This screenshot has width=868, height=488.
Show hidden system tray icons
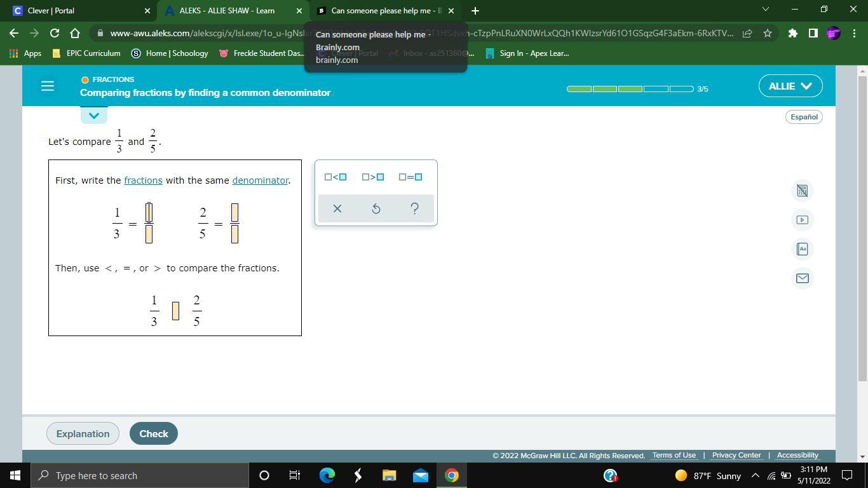pos(756,475)
